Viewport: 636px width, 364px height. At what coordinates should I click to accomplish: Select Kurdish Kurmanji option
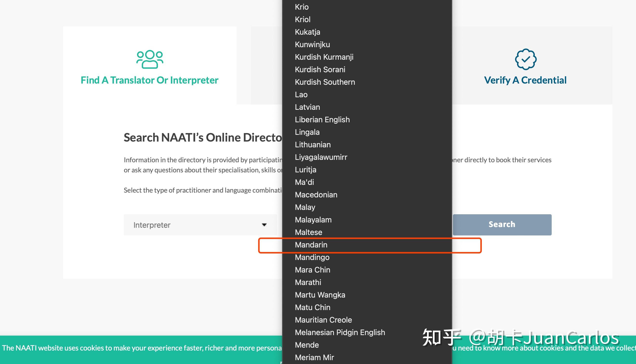tap(324, 57)
